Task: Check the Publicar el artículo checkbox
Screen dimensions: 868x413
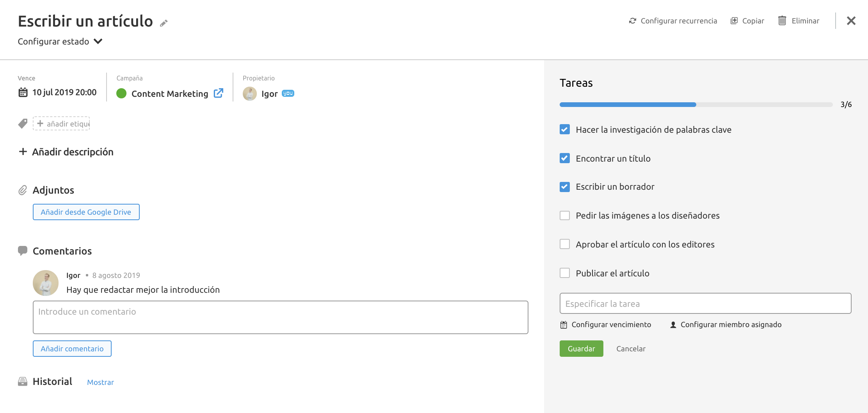Action: [x=564, y=273]
